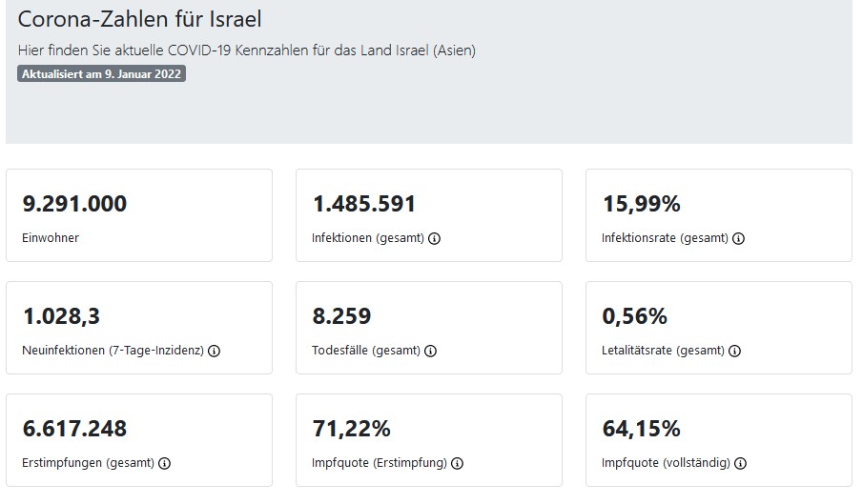Show info for Todesfälle (gesamt)

(x=430, y=351)
